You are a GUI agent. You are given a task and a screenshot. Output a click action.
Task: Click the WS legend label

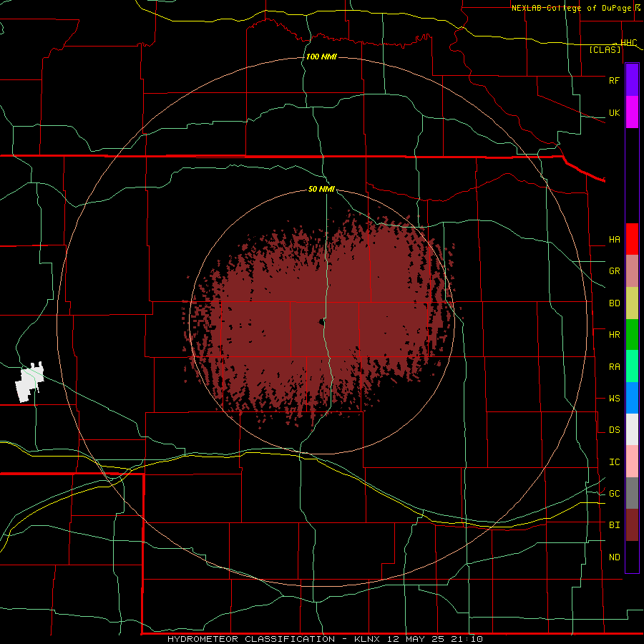click(614, 399)
